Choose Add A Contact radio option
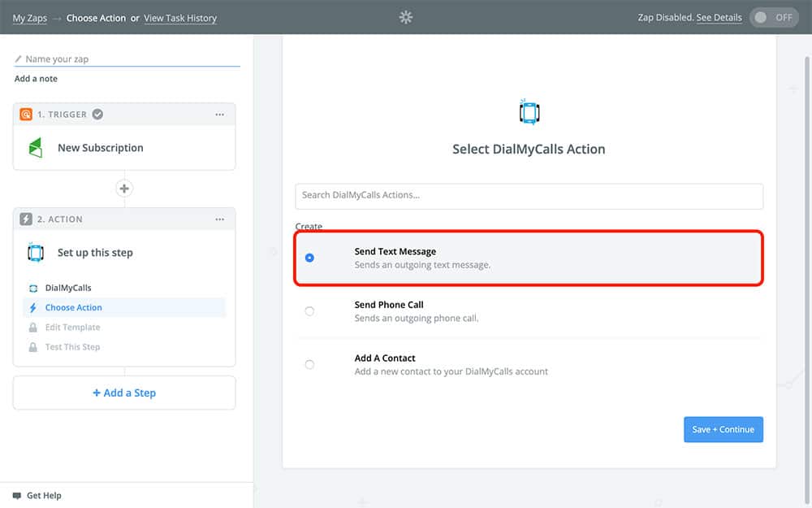This screenshot has width=812, height=508. pyautogui.click(x=309, y=364)
